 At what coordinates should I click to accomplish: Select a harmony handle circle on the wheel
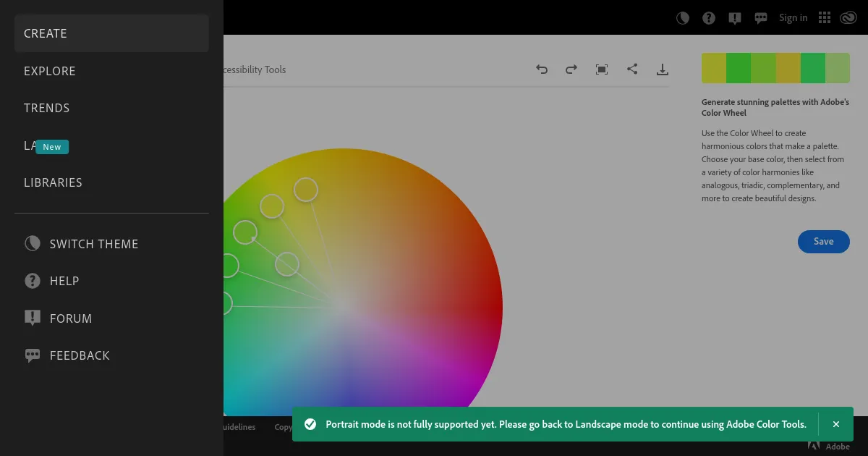(306, 190)
